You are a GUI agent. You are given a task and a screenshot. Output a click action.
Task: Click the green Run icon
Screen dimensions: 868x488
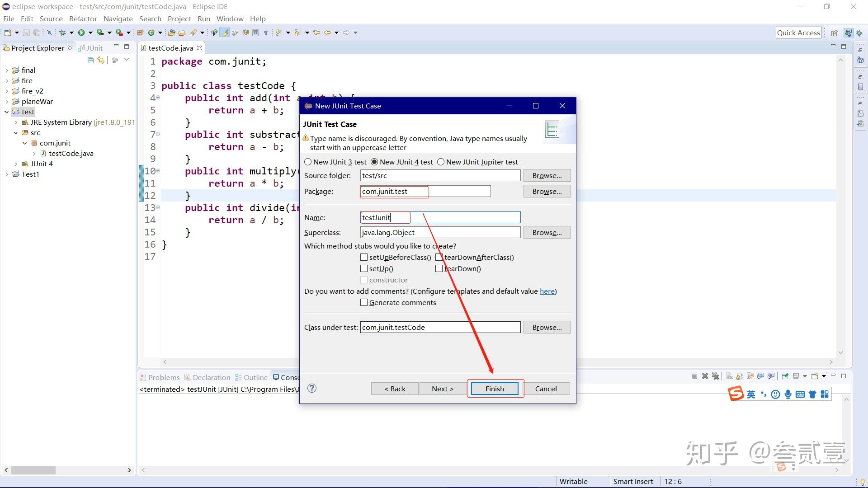click(81, 33)
